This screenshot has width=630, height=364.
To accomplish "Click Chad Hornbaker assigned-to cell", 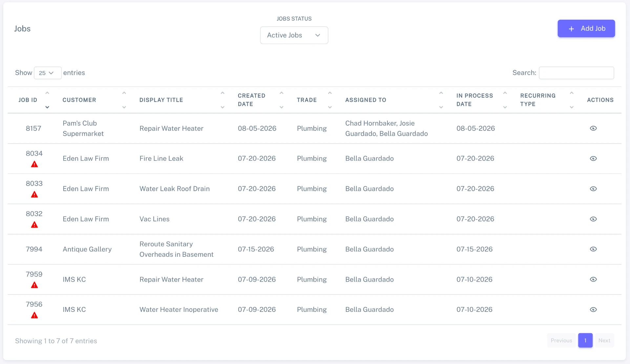I will coord(386,128).
